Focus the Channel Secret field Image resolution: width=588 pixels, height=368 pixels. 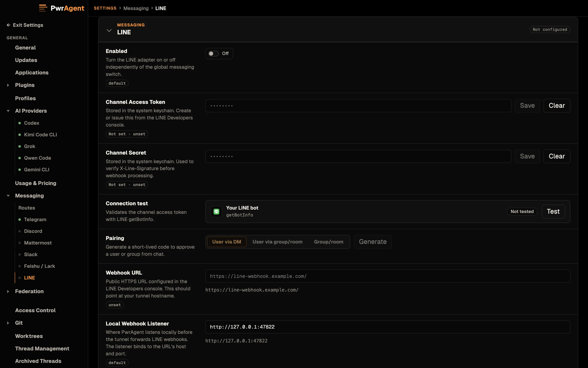[x=358, y=156]
